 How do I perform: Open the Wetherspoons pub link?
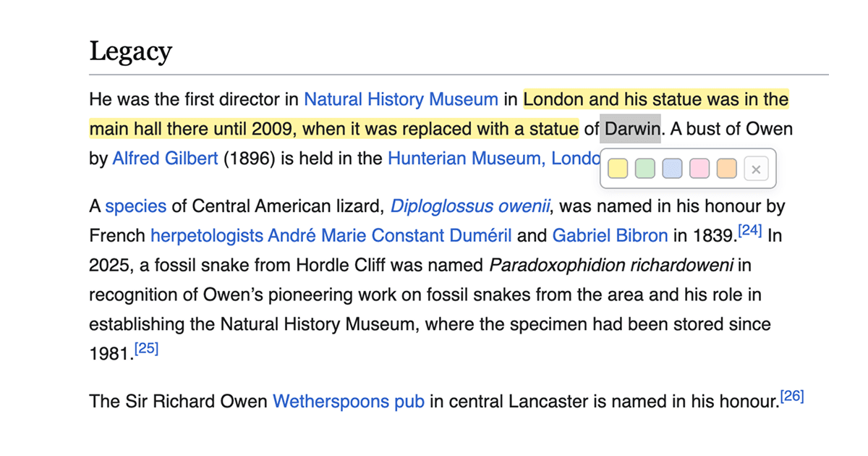[x=348, y=401]
